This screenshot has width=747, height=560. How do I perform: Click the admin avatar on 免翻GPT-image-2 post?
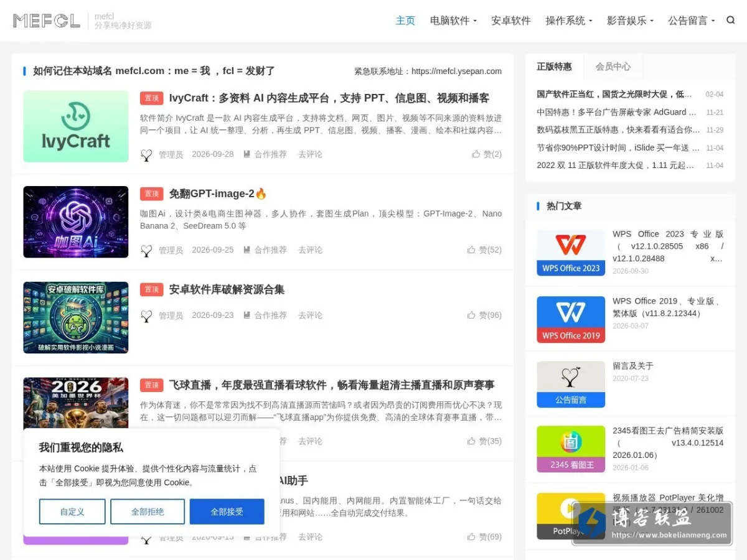click(146, 251)
